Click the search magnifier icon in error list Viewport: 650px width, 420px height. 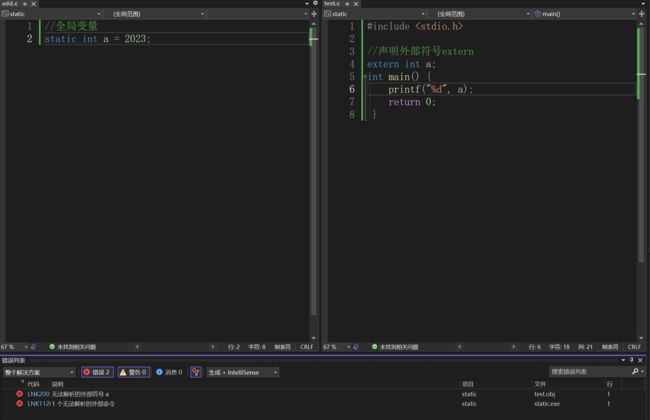635,371
